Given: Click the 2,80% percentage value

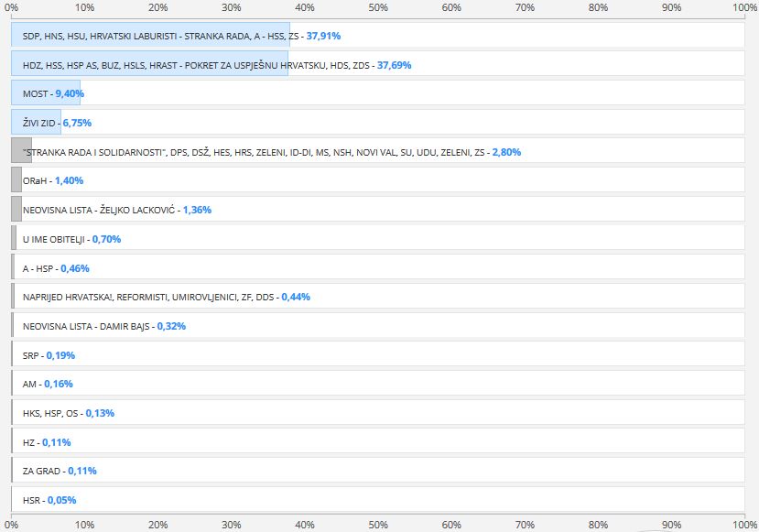Looking at the screenshot, I should pyautogui.click(x=508, y=152).
